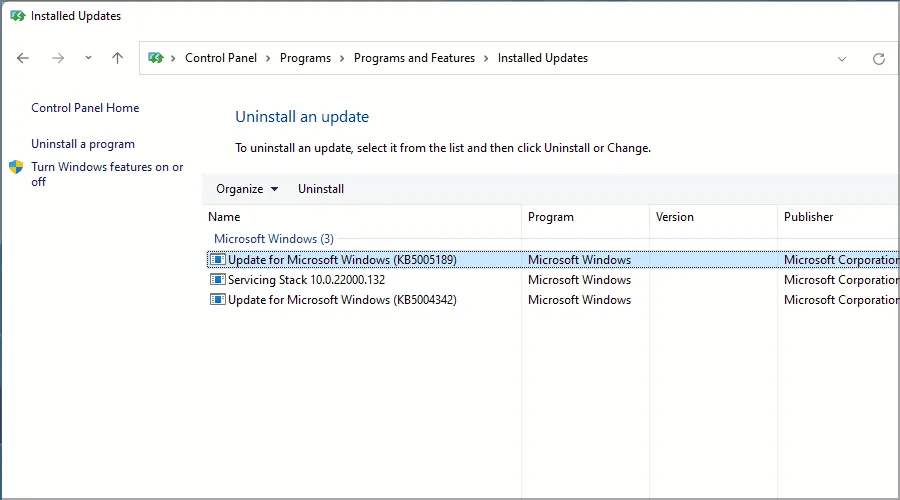
Task: Click the Back navigation arrow
Action: point(23,58)
